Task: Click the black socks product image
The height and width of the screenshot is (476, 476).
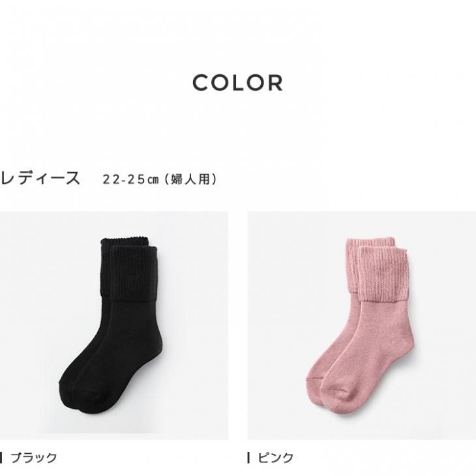Action: tap(114, 325)
